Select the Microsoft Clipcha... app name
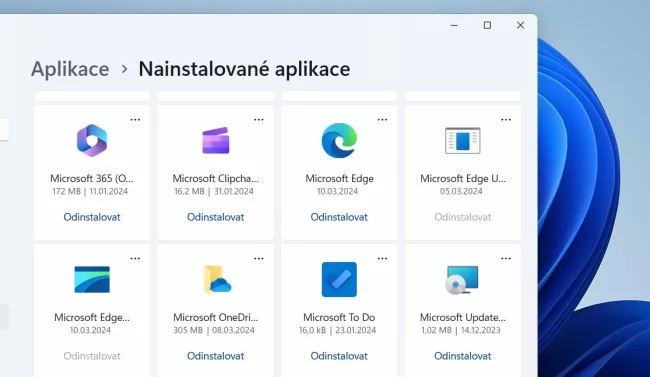This screenshot has height=377, width=650. pyautogui.click(x=216, y=178)
